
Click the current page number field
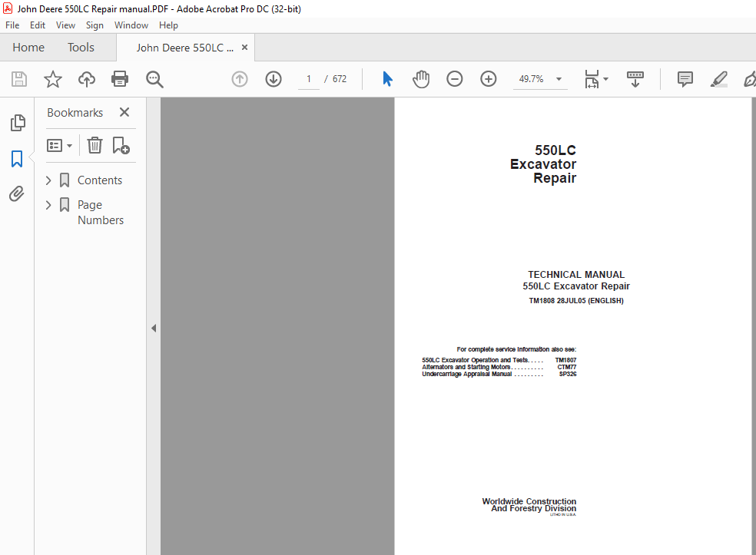[x=309, y=79]
